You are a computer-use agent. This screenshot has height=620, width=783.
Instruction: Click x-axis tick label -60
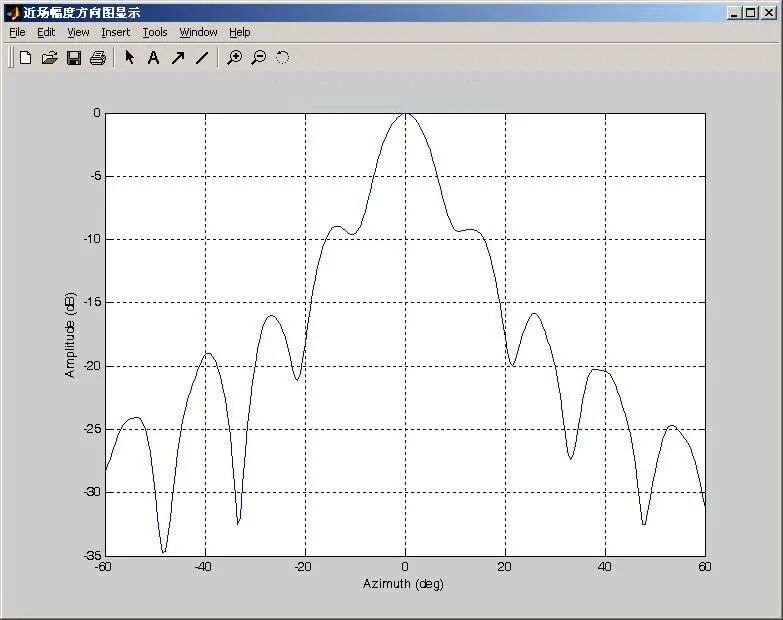pos(103,567)
